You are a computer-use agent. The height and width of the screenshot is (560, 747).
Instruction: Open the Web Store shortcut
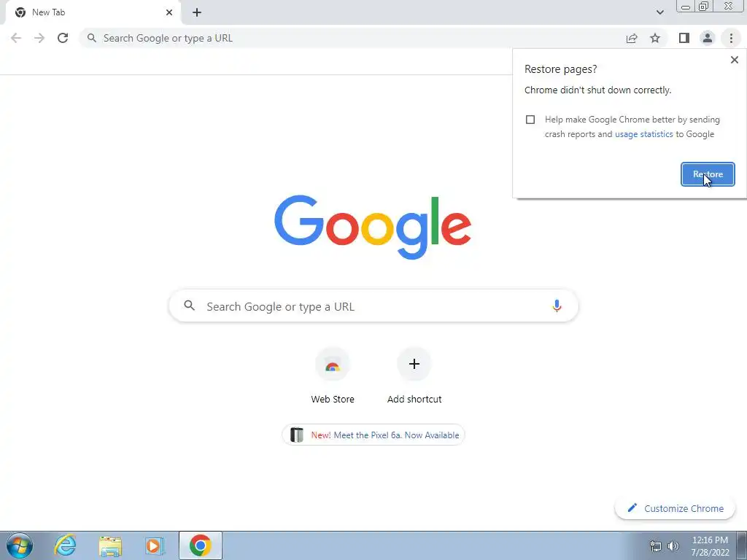[333, 376]
